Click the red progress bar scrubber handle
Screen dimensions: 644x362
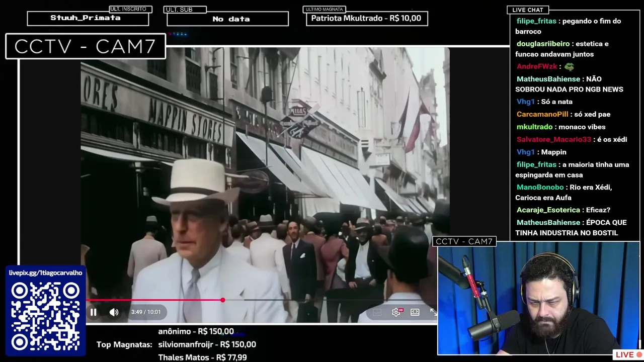point(222,300)
